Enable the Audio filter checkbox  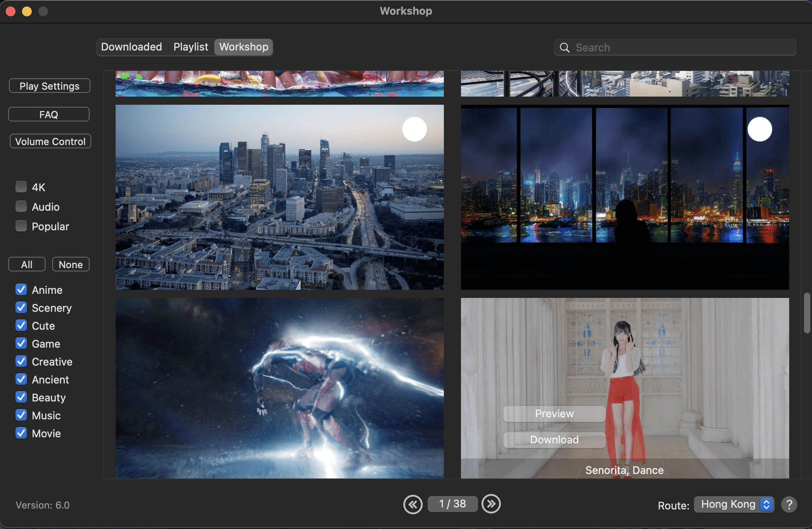(x=21, y=207)
